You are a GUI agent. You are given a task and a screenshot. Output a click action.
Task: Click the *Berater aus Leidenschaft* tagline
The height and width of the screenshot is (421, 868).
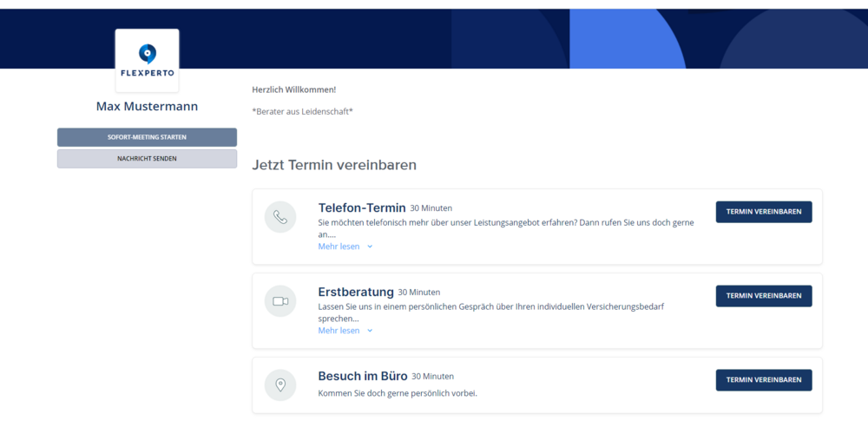click(x=303, y=111)
